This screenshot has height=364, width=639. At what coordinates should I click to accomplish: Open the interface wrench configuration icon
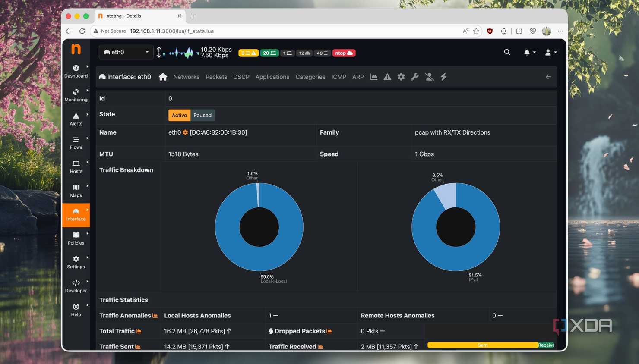(x=415, y=77)
